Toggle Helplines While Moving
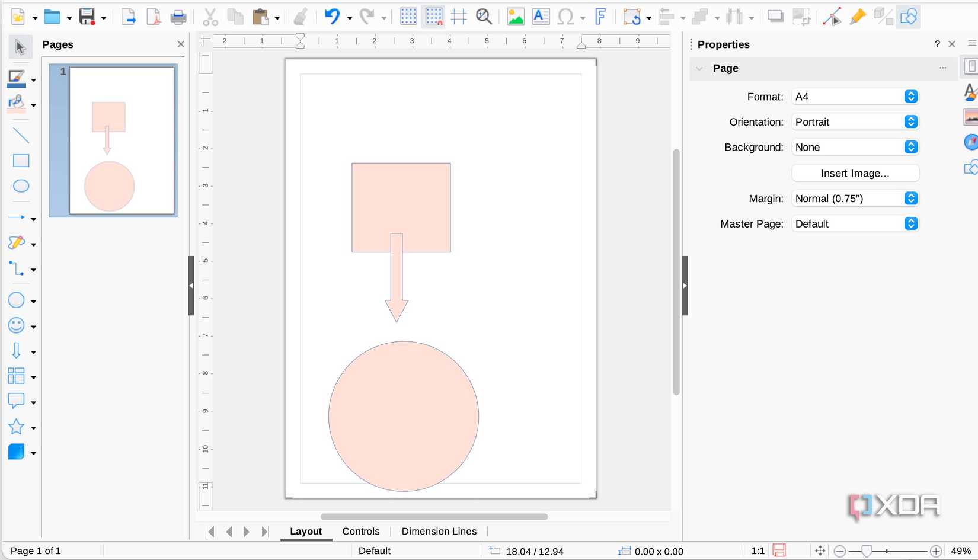This screenshot has width=978, height=560. pos(458,17)
